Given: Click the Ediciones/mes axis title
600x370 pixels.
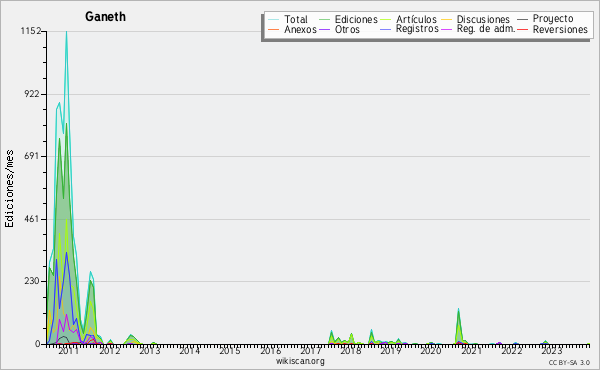Looking at the screenshot, I should tap(9, 189).
